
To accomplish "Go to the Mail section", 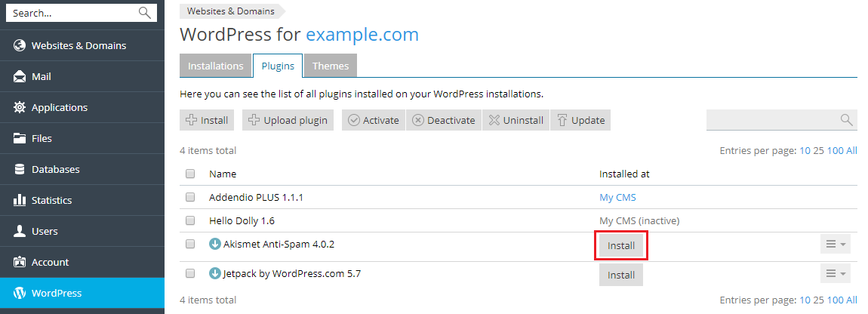I will coord(42,76).
